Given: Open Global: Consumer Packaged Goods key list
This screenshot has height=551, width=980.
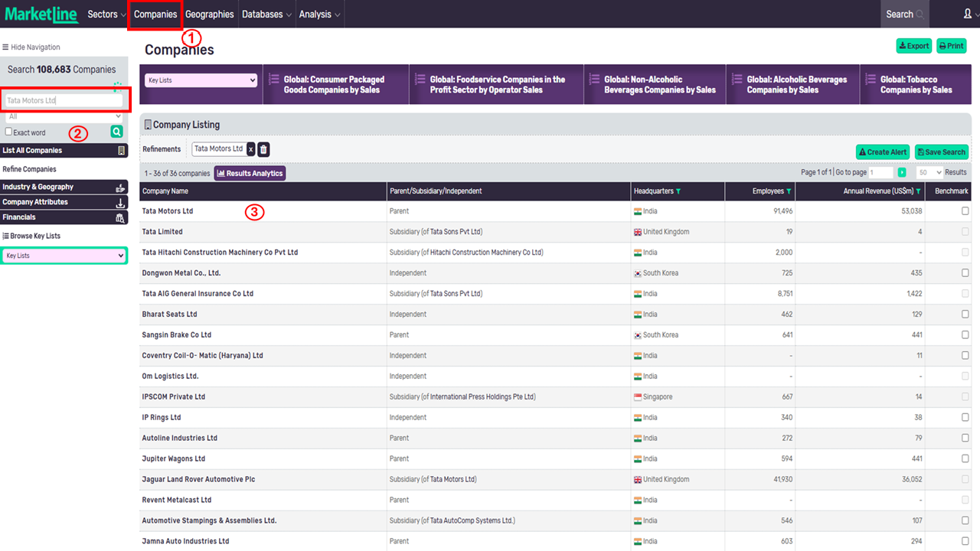Looking at the screenshot, I should tap(335, 84).
